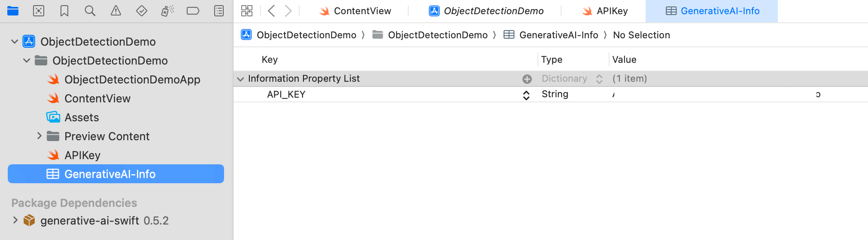868x240 pixels.
Task: Collapse the Information Property List row
Action: pyautogui.click(x=240, y=79)
